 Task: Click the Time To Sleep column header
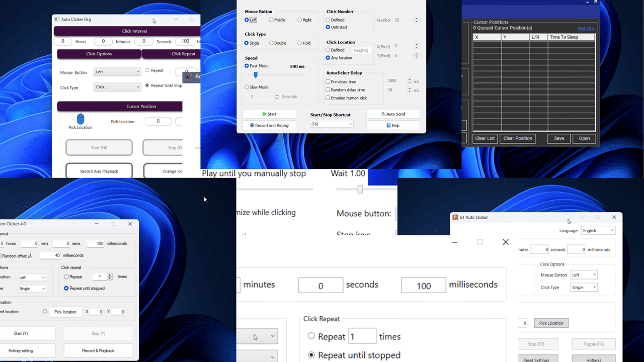[571, 37]
